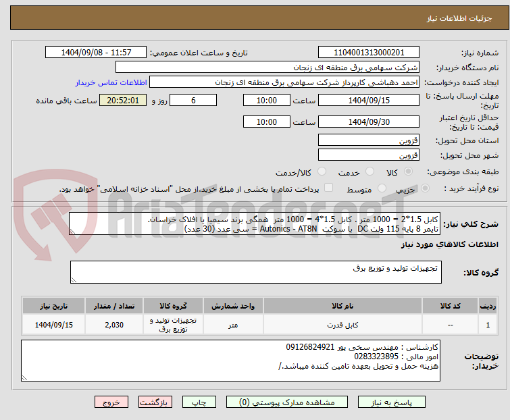Click the بازگشت back button
The width and height of the screenshot is (510, 420).
155,402
